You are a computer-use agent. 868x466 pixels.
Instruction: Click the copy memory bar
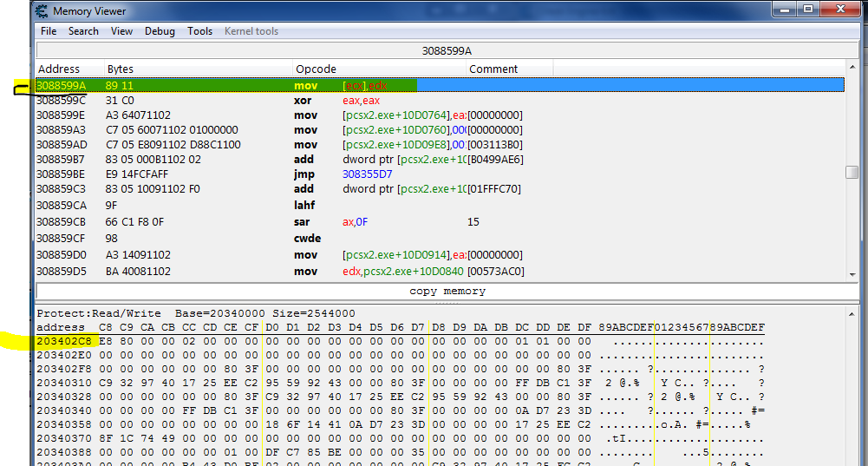click(447, 292)
